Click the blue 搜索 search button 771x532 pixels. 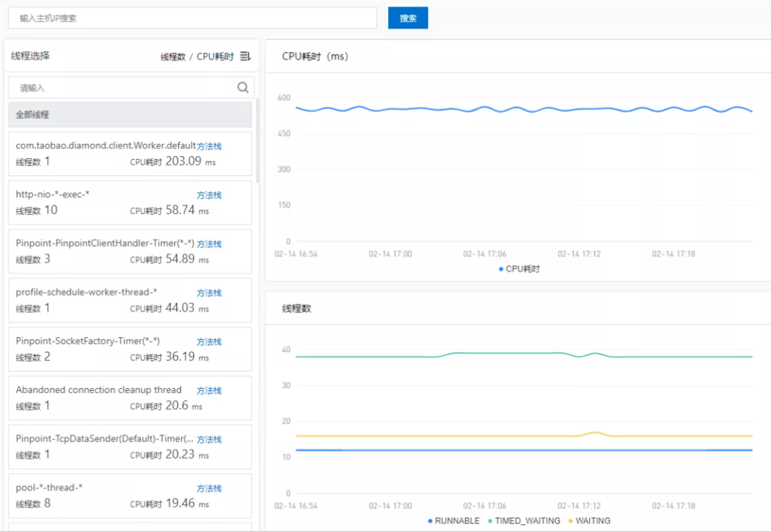408,19
